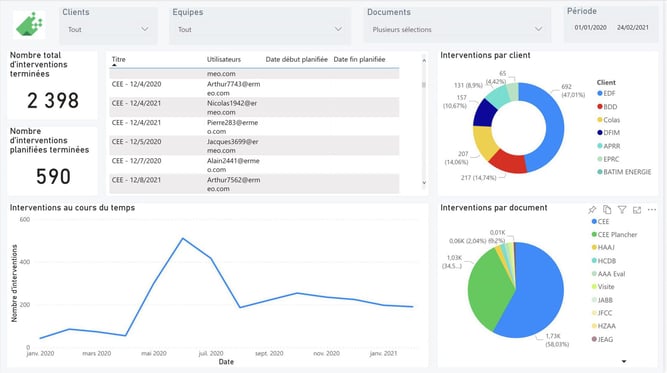
Task: Click the green company logo
Action: pos(29,25)
